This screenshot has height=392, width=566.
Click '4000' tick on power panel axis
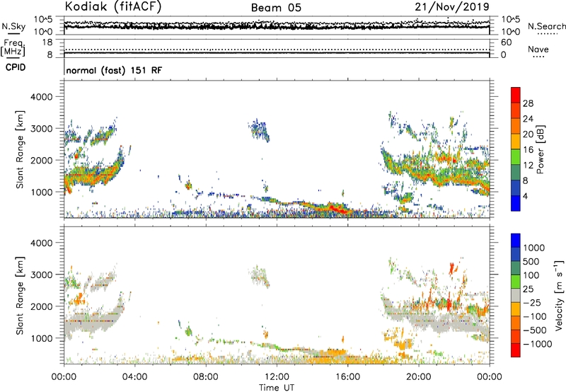tap(41, 97)
